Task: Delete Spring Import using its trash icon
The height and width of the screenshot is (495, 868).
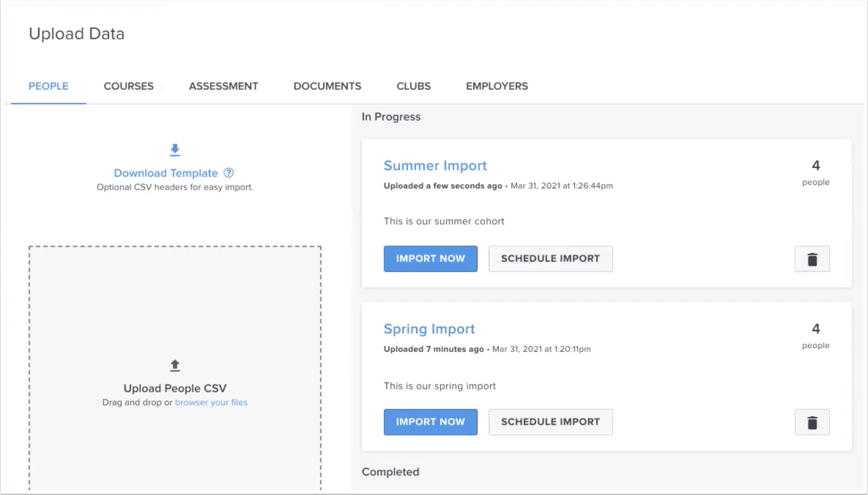Action: click(812, 422)
